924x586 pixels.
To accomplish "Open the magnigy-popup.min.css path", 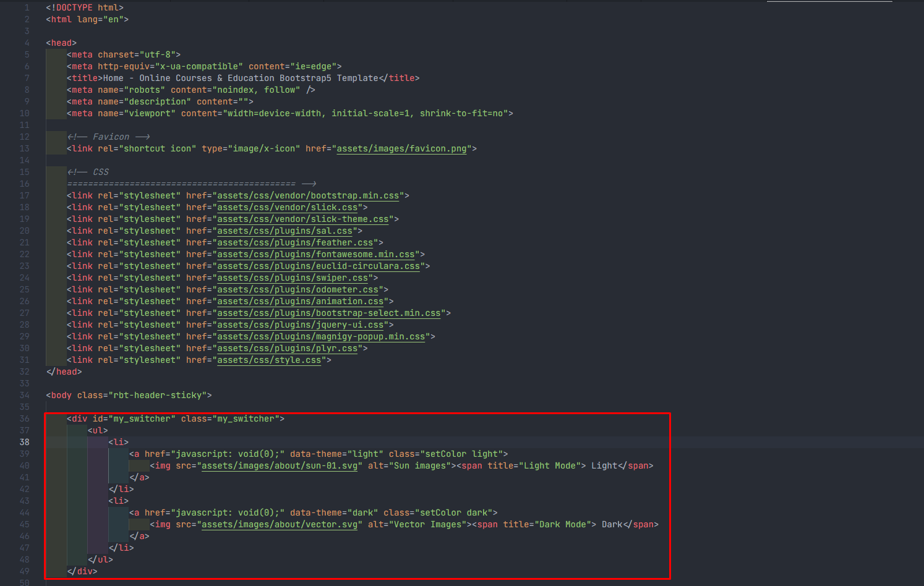I will pos(321,337).
